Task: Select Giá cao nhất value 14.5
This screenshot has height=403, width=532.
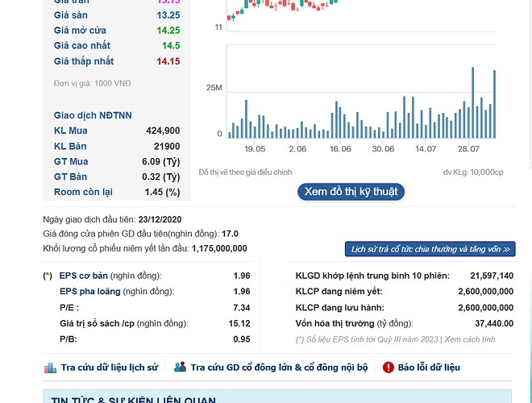Action: pyautogui.click(x=171, y=46)
